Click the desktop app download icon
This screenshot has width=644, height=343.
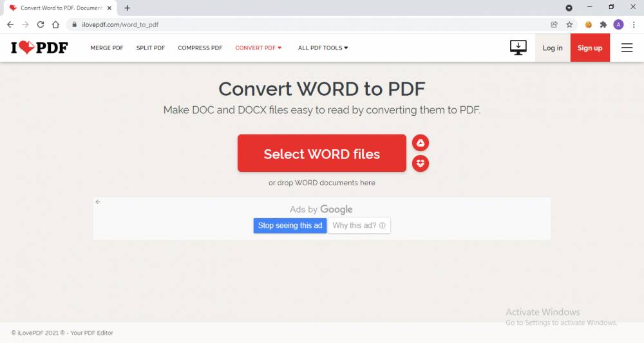click(x=518, y=48)
